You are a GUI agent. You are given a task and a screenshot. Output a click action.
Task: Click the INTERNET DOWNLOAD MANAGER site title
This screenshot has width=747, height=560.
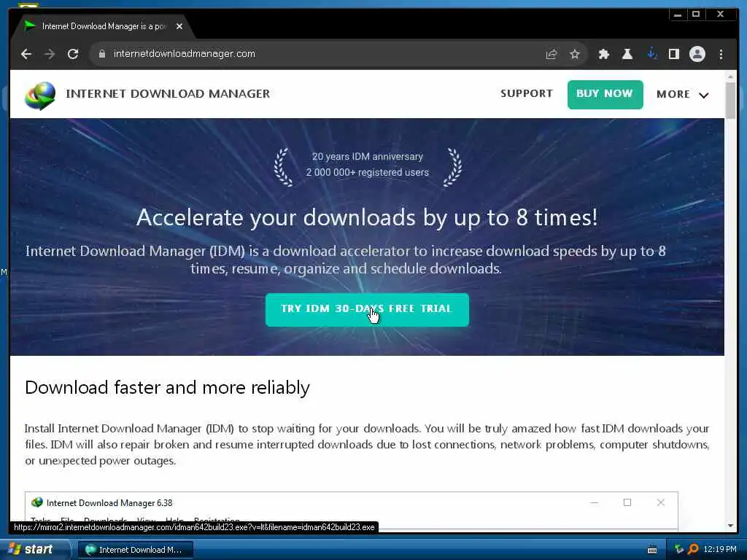pos(168,94)
